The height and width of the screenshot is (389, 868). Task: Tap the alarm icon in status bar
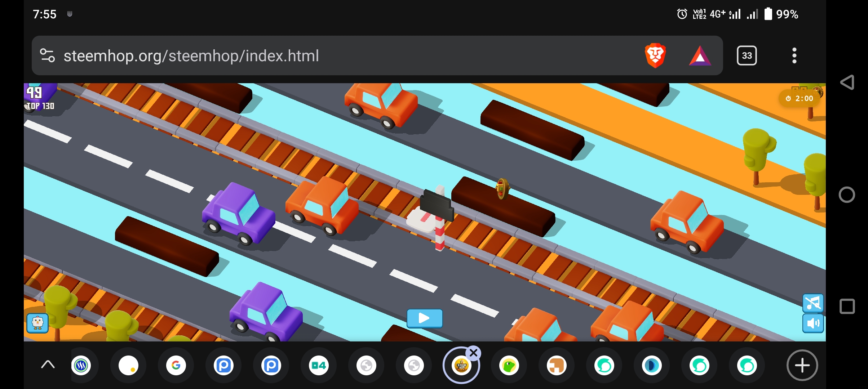click(x=682, y=14)
